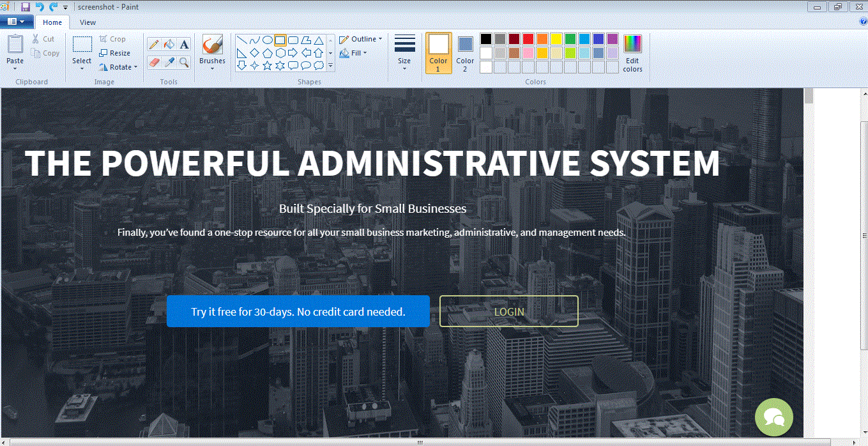This screenshot has height=446, width=868.
Task: Click the Save icon in quick access toolbar
Action: point(26,6)
